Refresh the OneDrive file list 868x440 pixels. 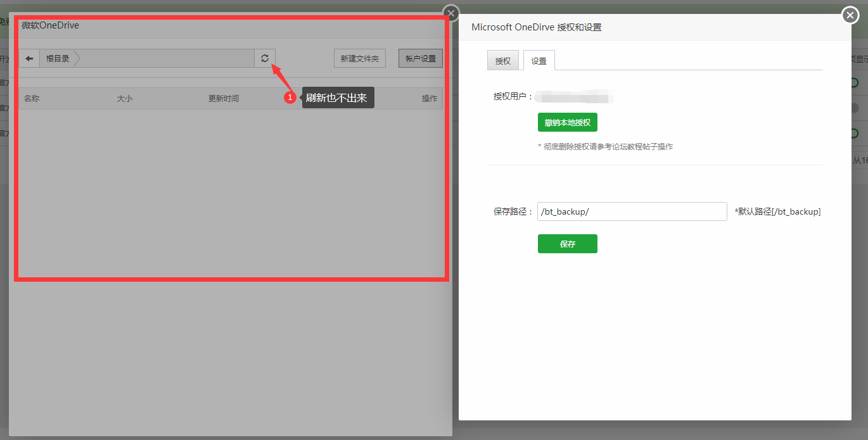pyautogui.click(x=265, y=58)
